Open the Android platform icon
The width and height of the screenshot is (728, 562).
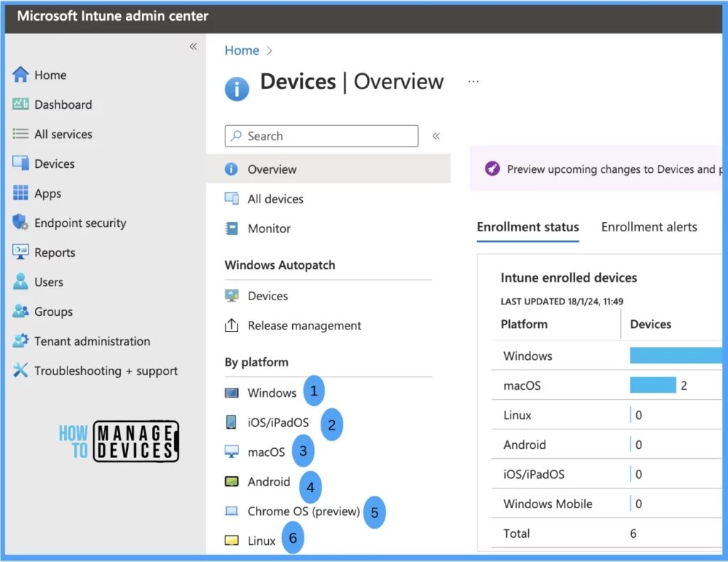pos(231,481)
